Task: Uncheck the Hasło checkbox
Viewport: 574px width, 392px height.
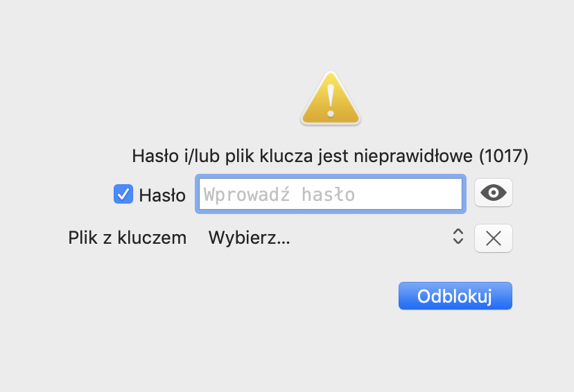Action: pyautogui.click(x=123, y=194)
